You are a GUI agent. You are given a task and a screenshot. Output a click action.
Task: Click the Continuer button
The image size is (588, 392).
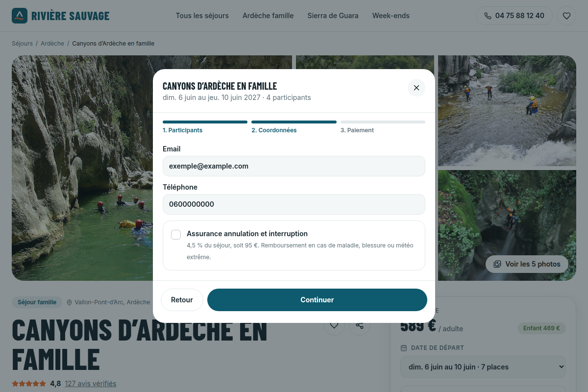[x=317, y=300]
